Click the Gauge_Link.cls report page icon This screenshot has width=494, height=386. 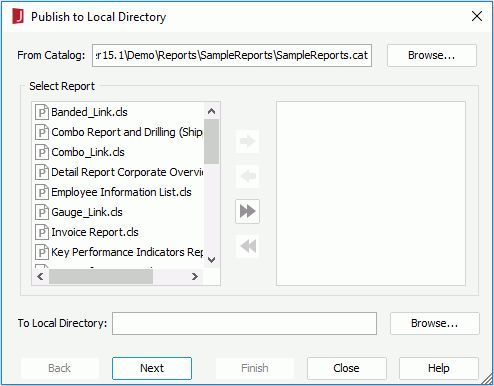(x=42, y=212)
